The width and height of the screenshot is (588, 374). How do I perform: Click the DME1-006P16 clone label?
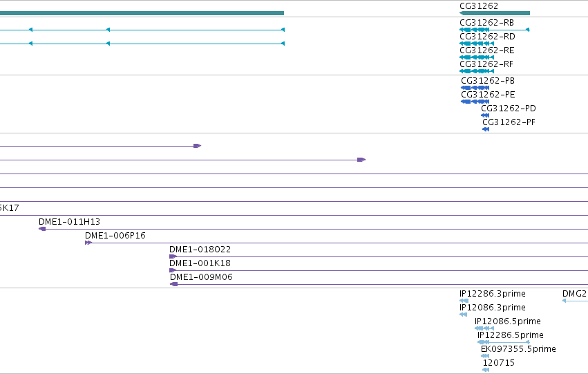pyautogui.click(x=115, y=236)
